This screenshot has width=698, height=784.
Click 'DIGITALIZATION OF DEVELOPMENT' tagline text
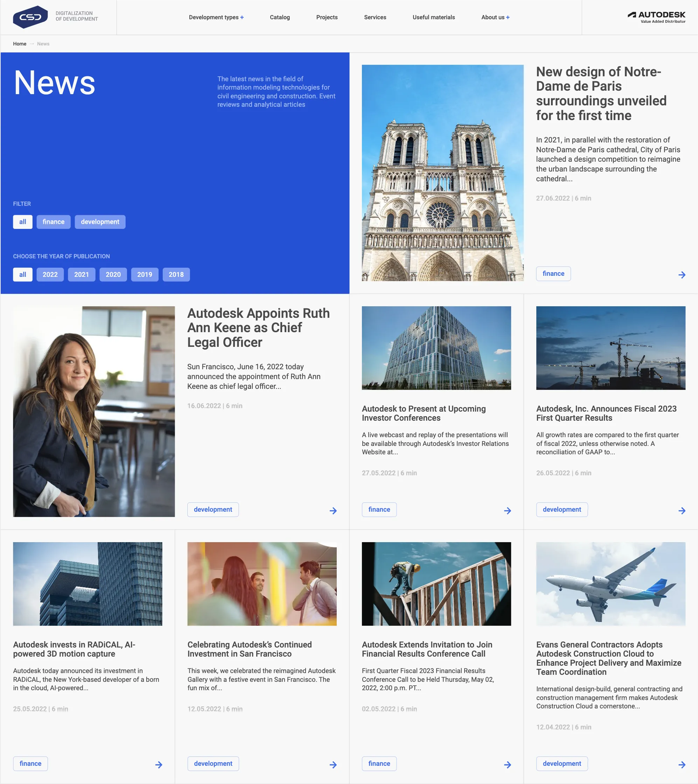(x=77, y=16)
